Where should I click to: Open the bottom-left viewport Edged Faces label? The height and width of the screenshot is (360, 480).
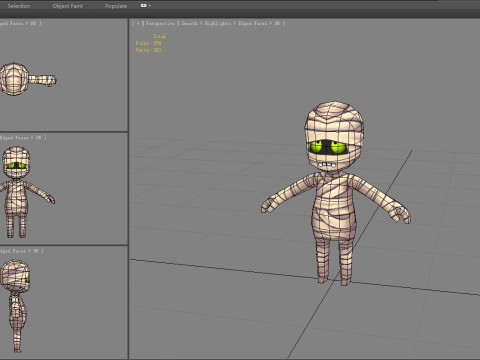(x=13, y=251)
